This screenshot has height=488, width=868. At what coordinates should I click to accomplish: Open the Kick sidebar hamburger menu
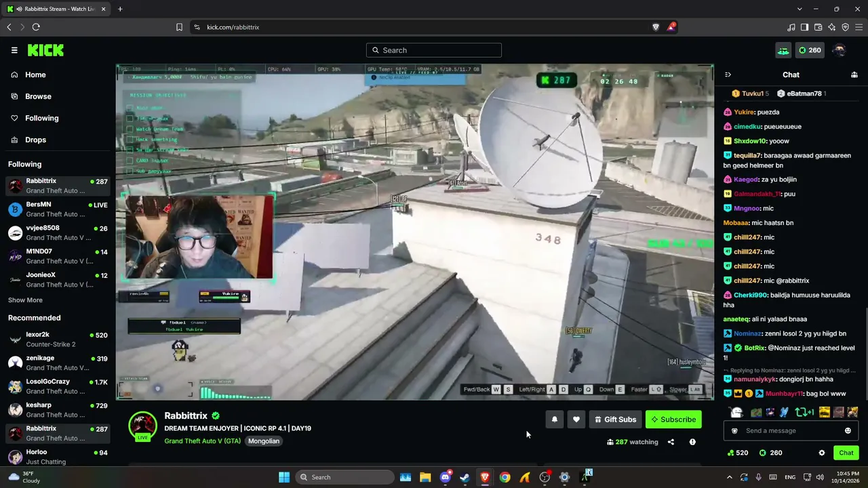click(x=14, y=50)
